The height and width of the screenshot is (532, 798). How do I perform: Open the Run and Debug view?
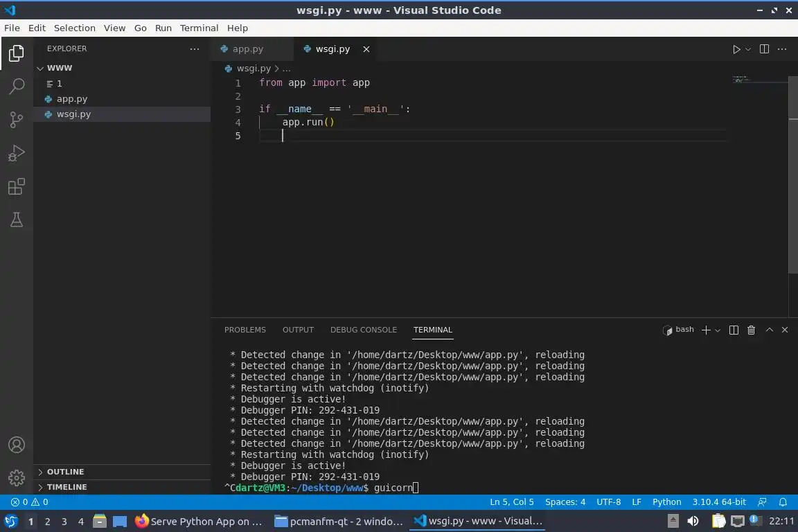tap(17, 152)
